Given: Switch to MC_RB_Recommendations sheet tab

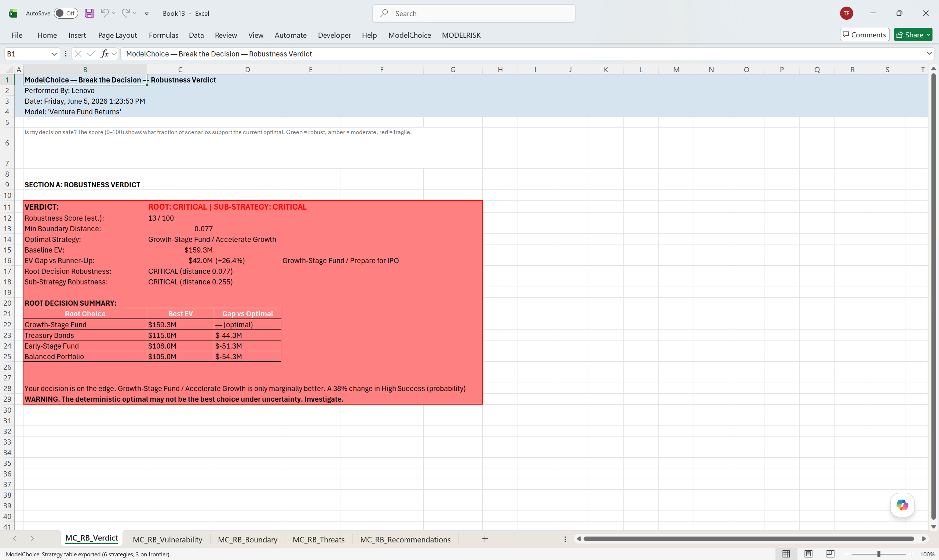Looking at the screenshot, I should [x=405, y=539].
